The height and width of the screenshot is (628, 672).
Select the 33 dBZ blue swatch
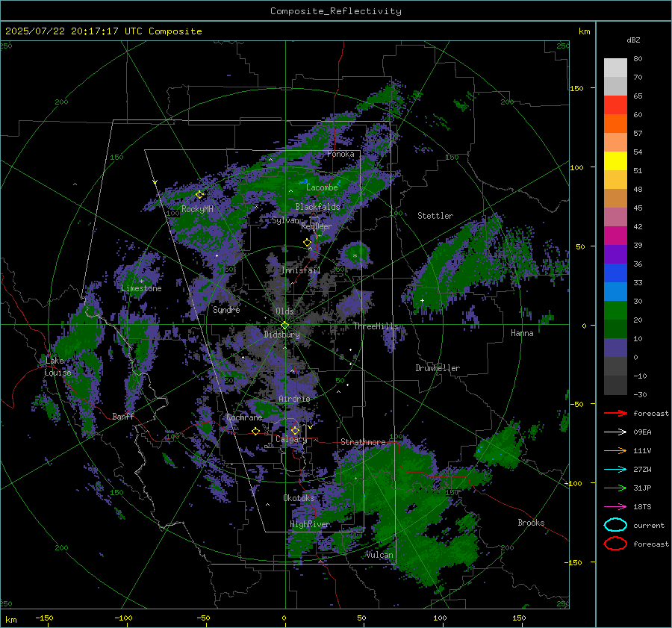pos(615,291)
